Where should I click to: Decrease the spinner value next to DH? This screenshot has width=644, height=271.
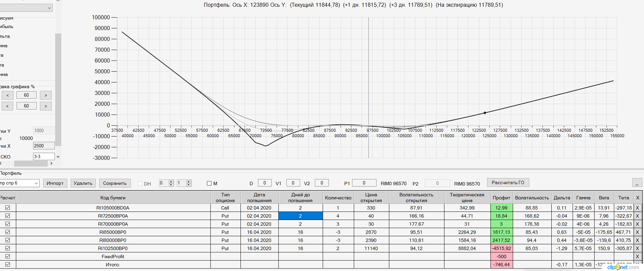pos(171,185)
